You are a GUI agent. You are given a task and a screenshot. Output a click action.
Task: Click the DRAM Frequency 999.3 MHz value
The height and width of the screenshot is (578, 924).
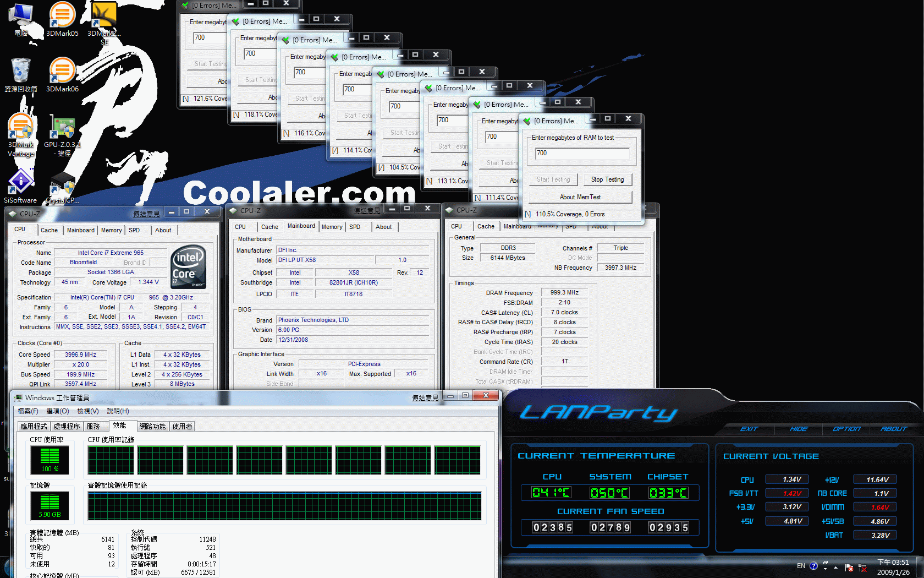pos(564,292)
